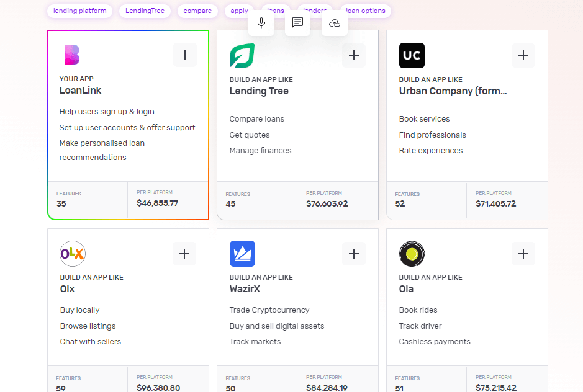
Task: Click Urban Company price $71,405.72
Action: (x=495, y=203)
